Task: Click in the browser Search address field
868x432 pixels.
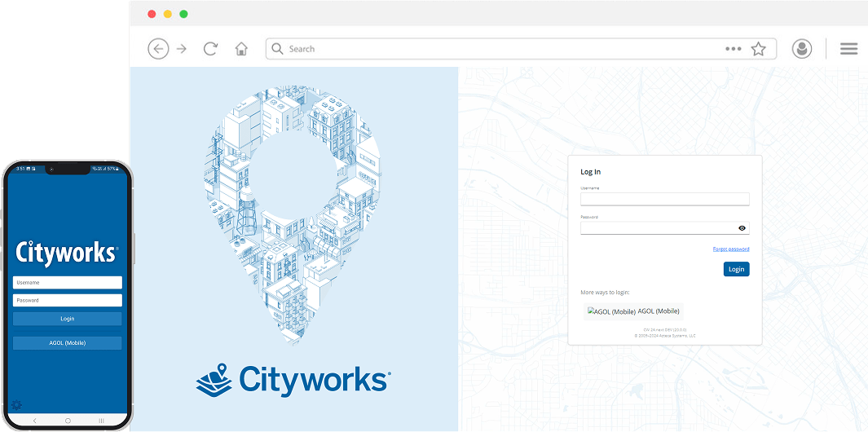Action: point(521,49)
